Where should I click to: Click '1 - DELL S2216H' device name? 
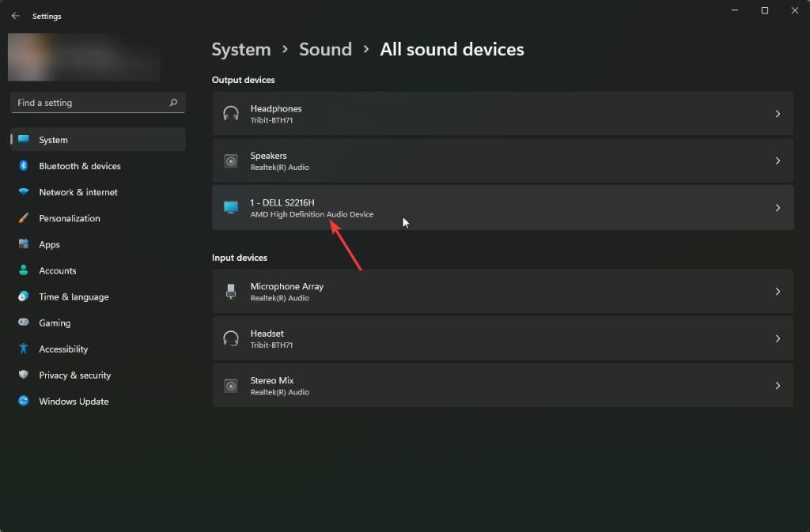pos(282,202)
